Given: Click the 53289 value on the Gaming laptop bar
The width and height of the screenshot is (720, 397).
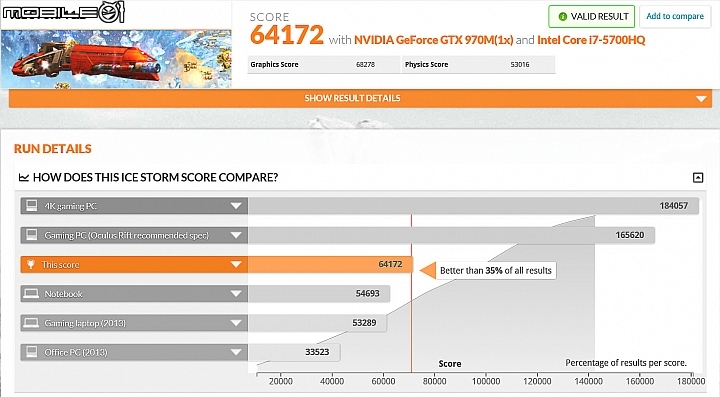Looking at the screenshot, I should point(364,323).
